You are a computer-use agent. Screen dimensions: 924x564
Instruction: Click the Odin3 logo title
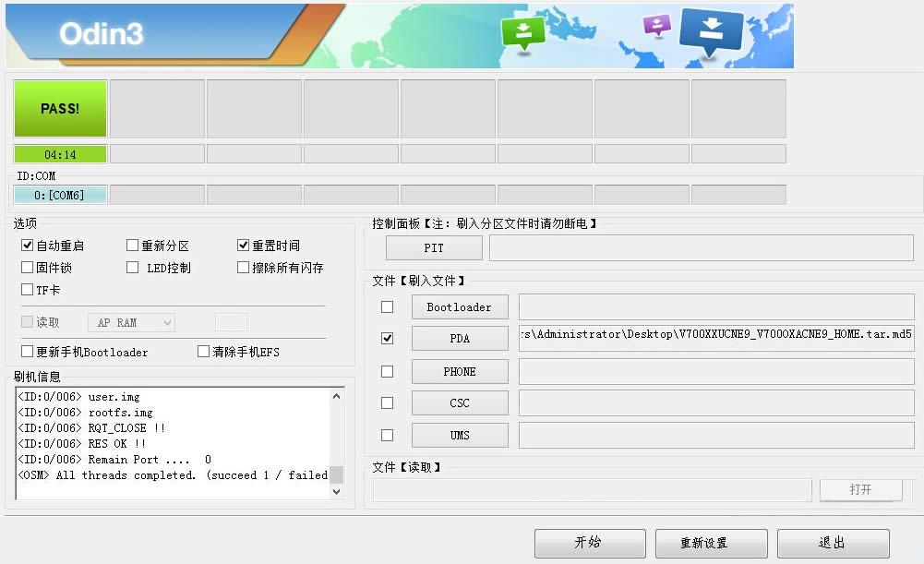point(102,33)
